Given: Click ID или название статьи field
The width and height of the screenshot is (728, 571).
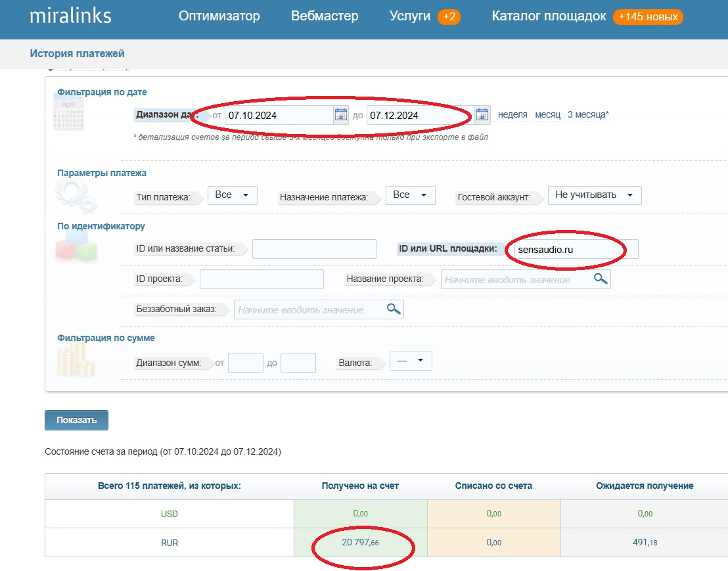Looking at the screenshot, I should [x=314, y=249].
